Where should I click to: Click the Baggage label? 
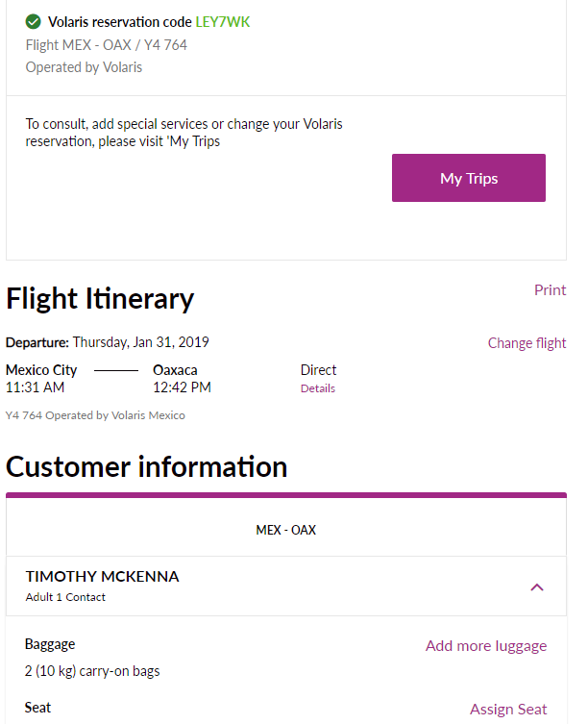pyautogui.click(x=50, y=644)
